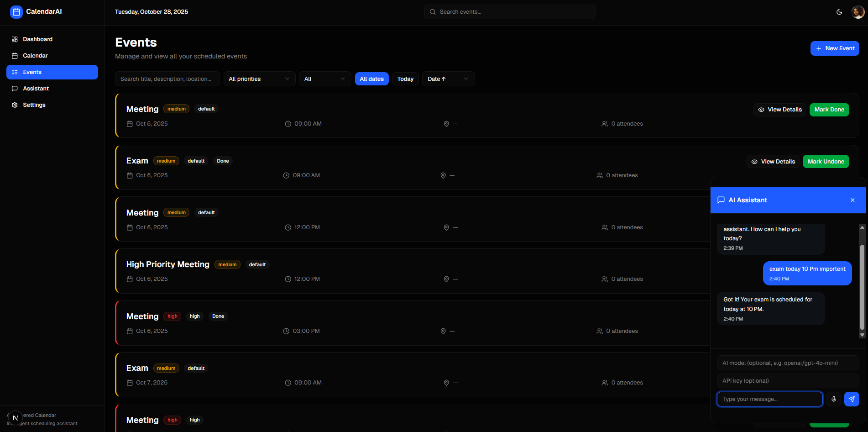Open Settings from the sidebar
This screenshot has height=432, width=868.
tap(34, 105)
